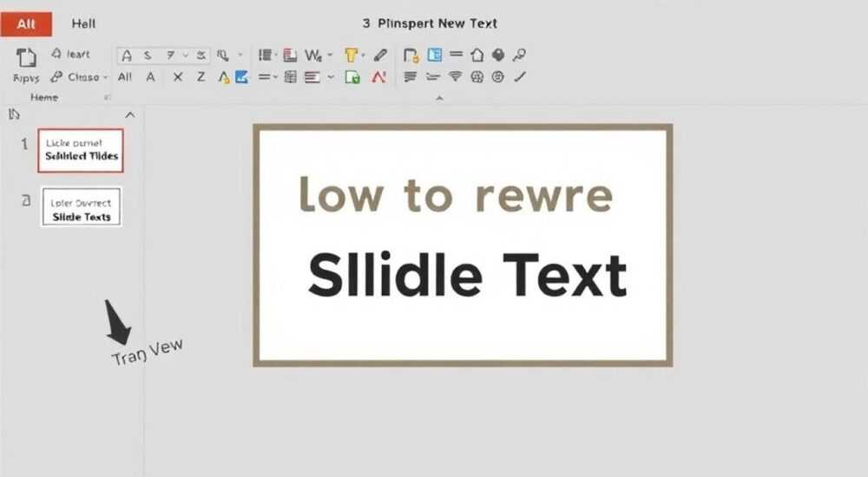Open the dropdown beside find and replace icon

240,55
